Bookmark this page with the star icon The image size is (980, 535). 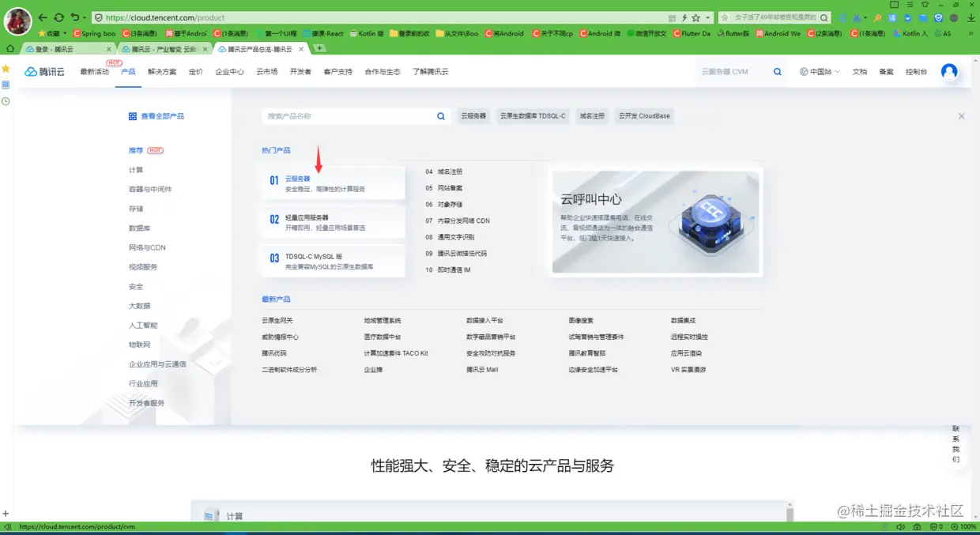coord(695,17)
